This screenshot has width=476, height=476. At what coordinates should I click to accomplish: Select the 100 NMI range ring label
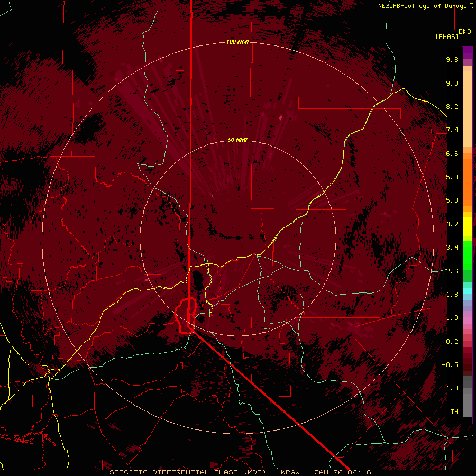click(x=237, y=42)
